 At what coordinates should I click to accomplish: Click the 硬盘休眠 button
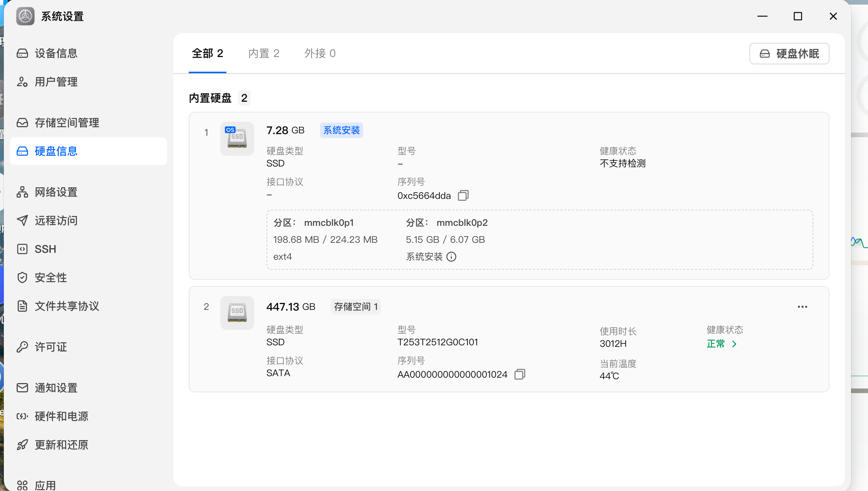point(789,54)
